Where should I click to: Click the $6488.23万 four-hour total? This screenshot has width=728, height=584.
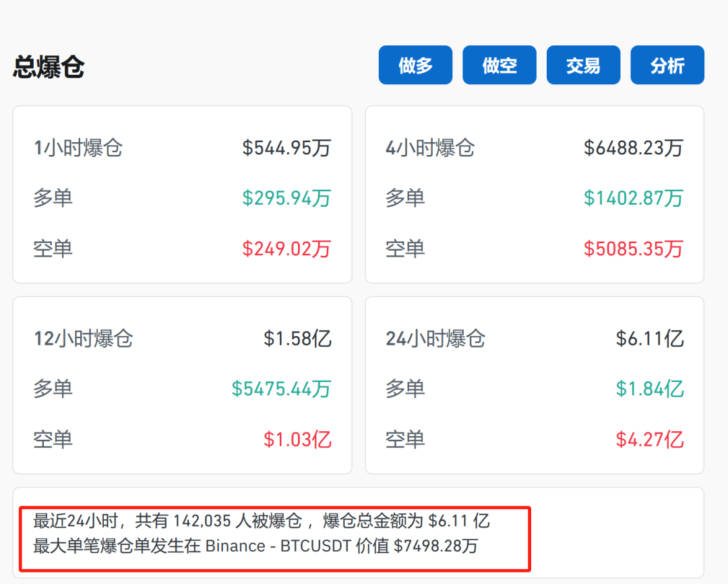point(634,148)
